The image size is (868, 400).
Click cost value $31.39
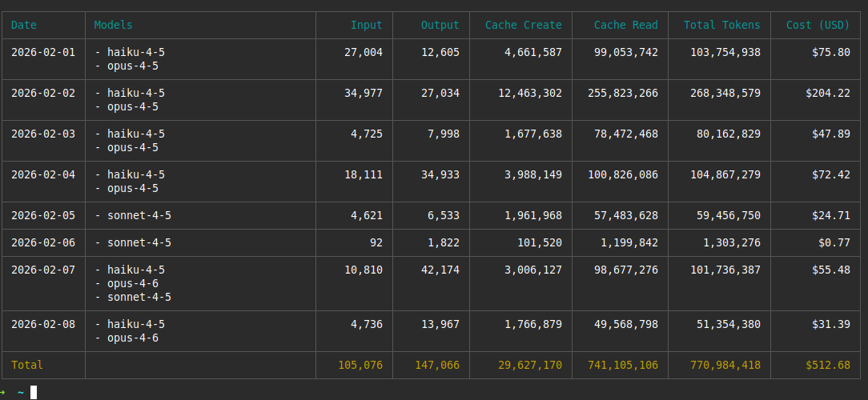point(831,324)
